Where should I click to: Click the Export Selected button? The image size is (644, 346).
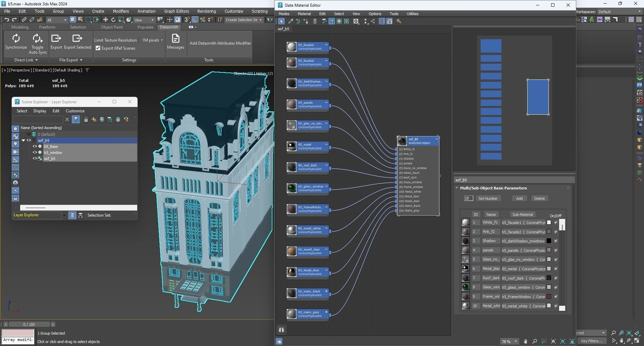point(77,42)
